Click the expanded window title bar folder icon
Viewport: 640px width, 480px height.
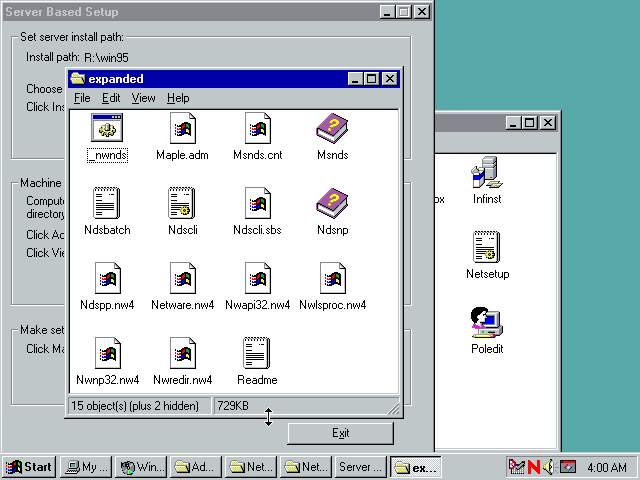click(x=78, y=78)
